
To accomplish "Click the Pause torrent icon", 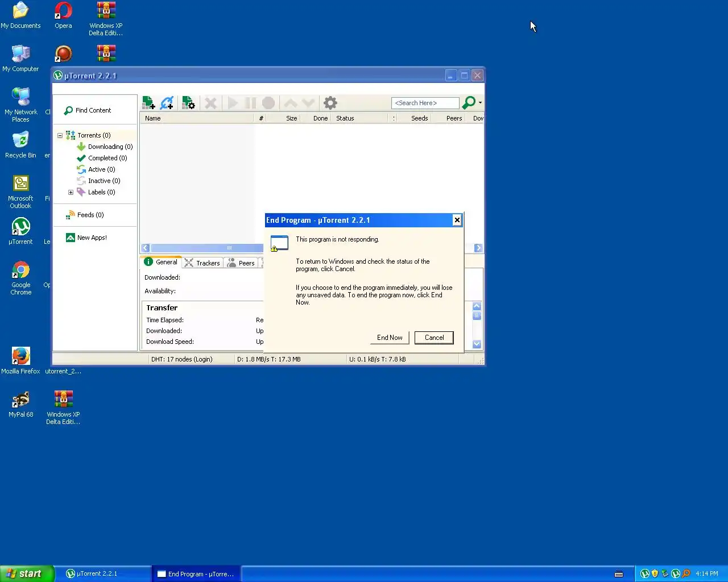I will (x=250, y=103).
